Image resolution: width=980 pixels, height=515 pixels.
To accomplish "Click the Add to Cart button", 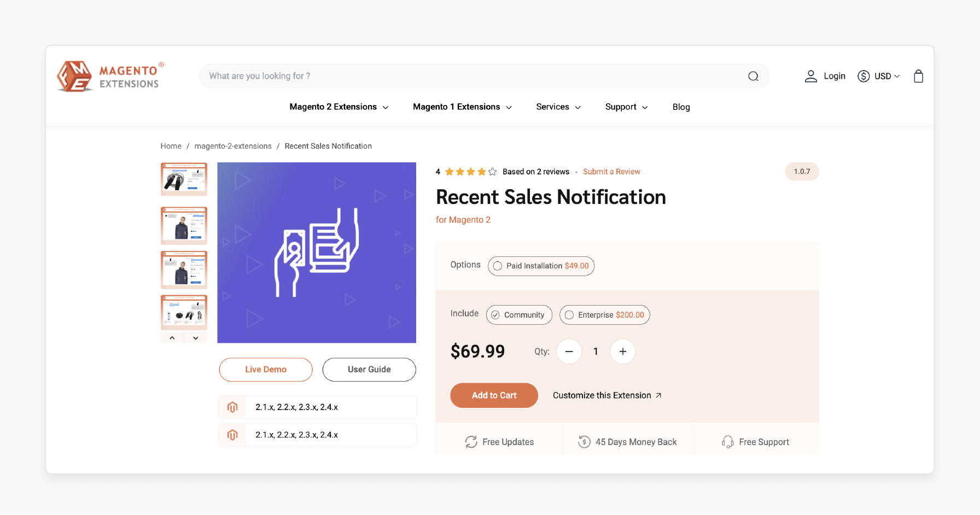I will point(494,395).
